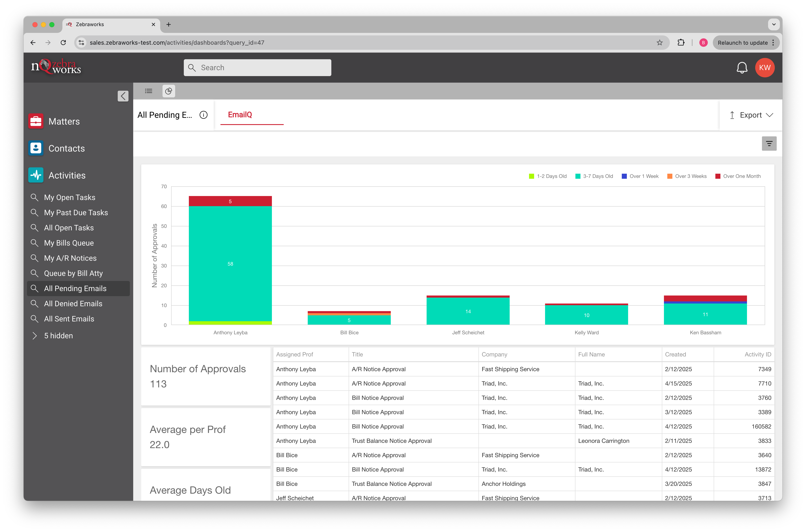Toggle Over One Month legend series
Screen dimensions: 806x532
[742, 176]
